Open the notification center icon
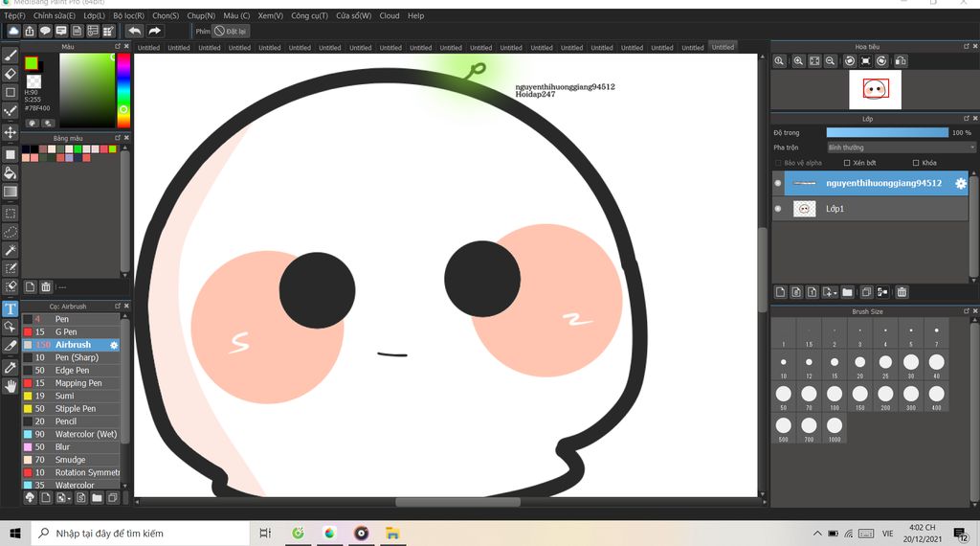The width and height of the screenshot is (980, 546). [961, 534]
